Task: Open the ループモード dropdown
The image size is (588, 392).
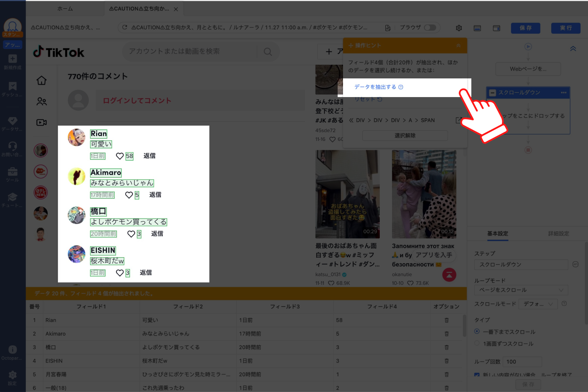Action: tap(521, 290)
